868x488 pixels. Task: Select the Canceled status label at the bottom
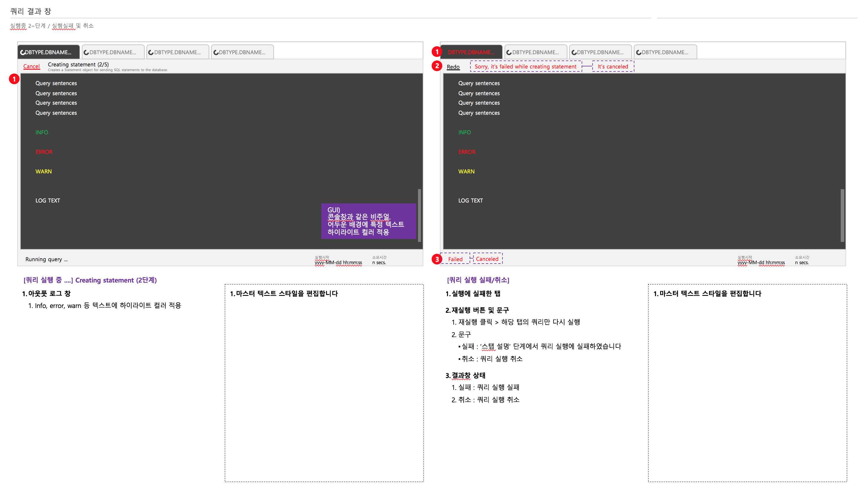(x=487, y=259)
